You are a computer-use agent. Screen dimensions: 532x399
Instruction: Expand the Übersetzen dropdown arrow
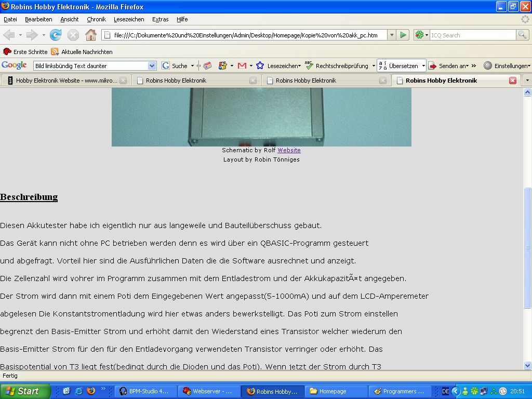(x=423, y=65)
